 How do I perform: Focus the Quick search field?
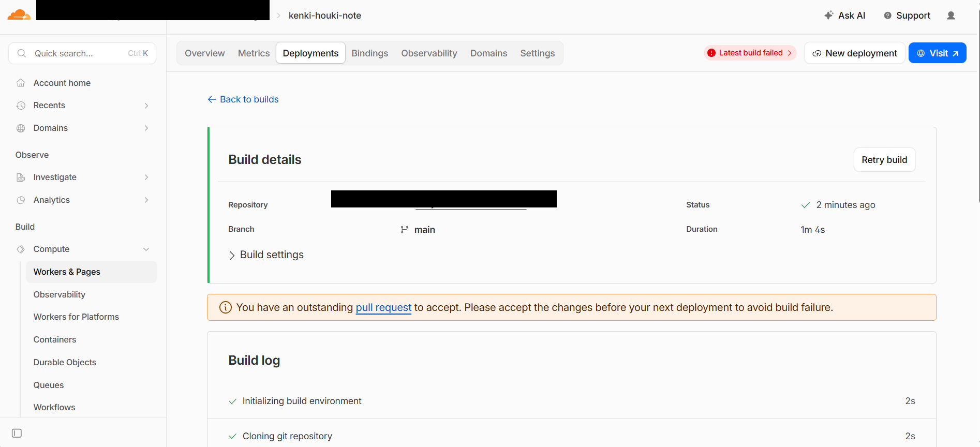(x=82, y=53)
